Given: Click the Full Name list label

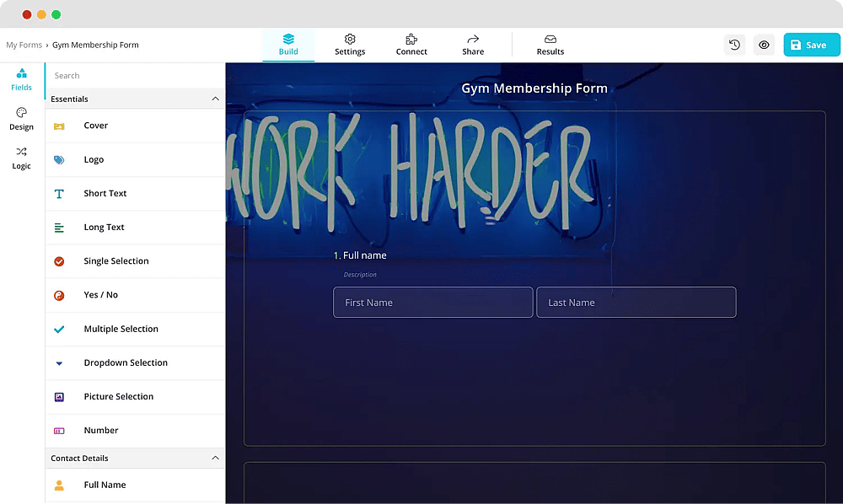Looking at the screenshot, I should coord(105,485).
